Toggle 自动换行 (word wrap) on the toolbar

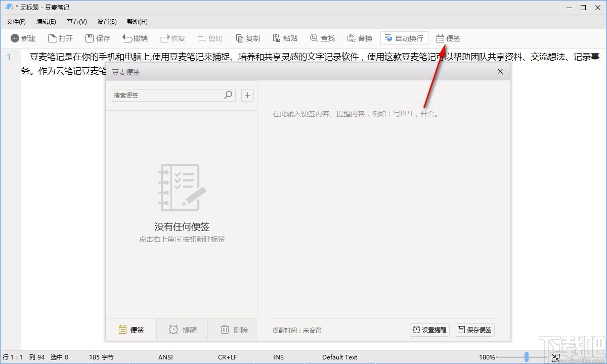click(x=404, y=38)
